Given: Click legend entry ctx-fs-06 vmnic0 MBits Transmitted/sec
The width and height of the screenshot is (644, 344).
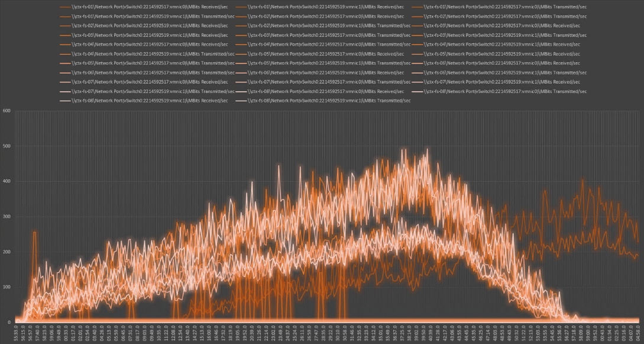Looking at the screenshot, I should [x=147, y=72].
